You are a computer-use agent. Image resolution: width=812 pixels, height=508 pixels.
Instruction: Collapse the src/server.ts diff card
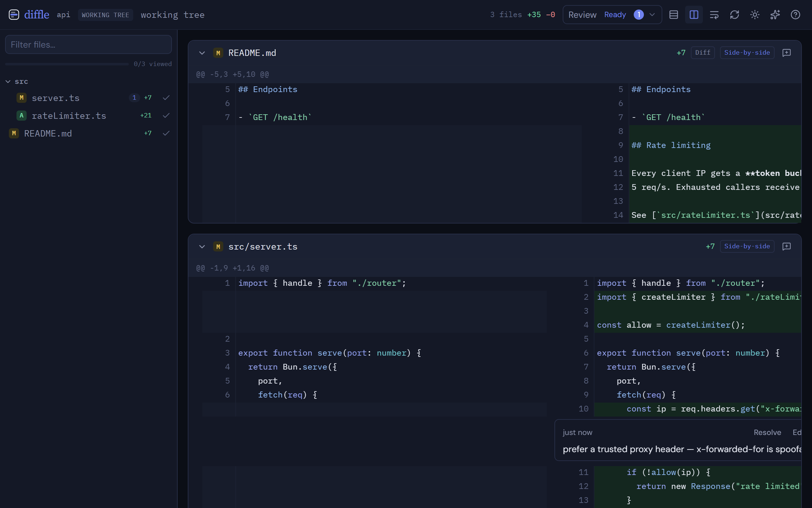click(202, 246)
